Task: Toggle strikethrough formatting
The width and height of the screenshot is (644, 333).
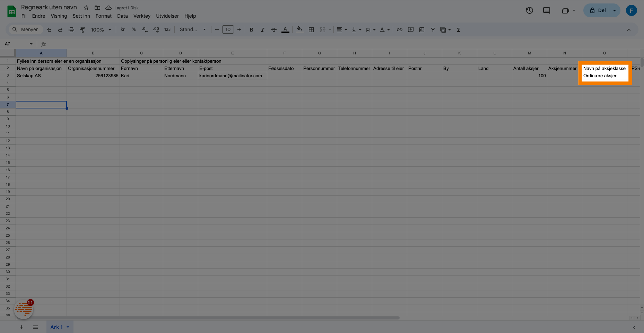Action: [x=274, y=30]
